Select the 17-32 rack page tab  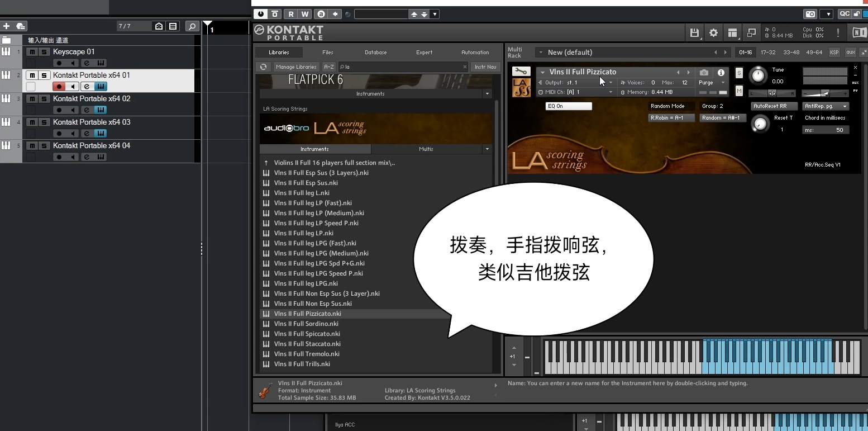[x=768, y=53]
